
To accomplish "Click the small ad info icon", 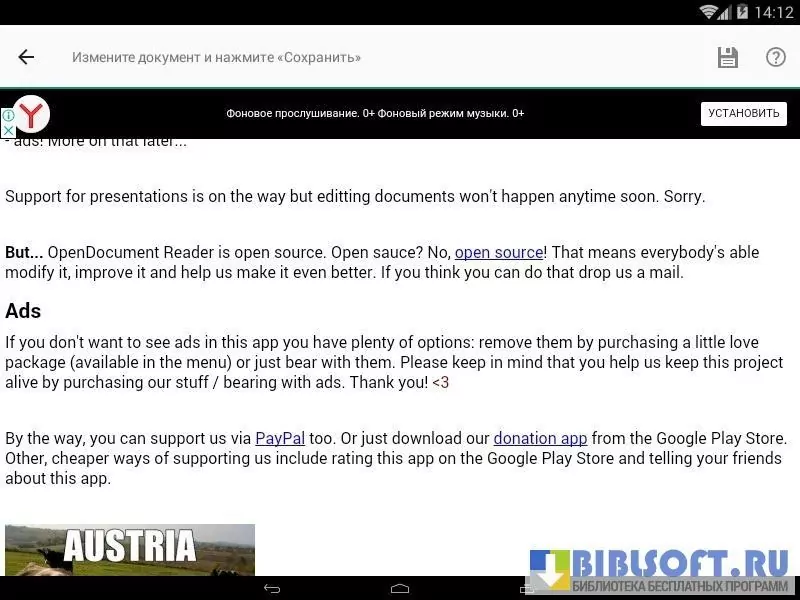I will pyautogui.click(x=7, y=116).
